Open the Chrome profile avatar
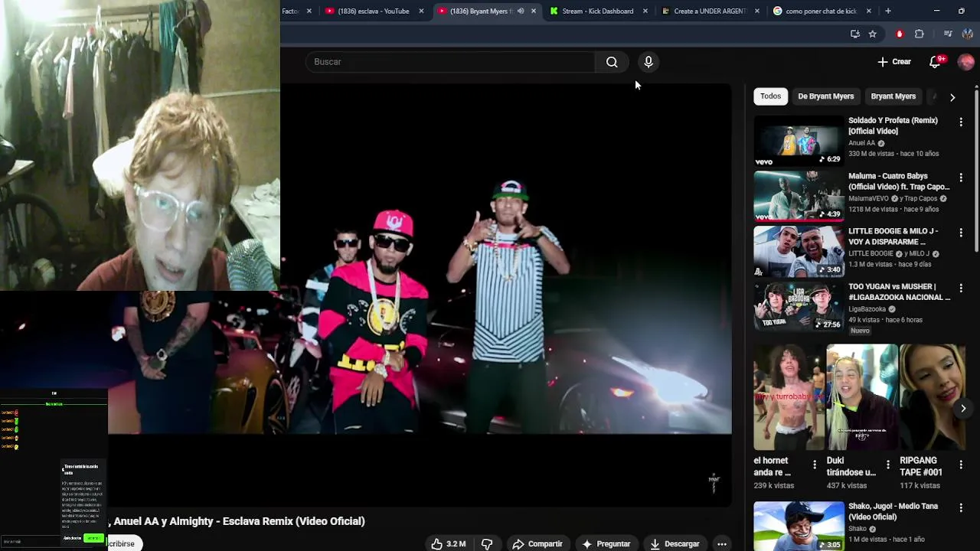The height and width of the screenshot is (551, 980). pyautogui.click(x=967, y=34)
